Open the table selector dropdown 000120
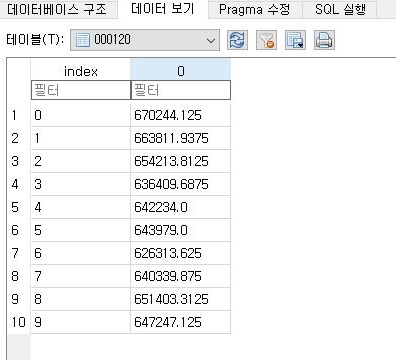Screen dimensions: 396x360 pyautogui.click(x=145, y=40)
